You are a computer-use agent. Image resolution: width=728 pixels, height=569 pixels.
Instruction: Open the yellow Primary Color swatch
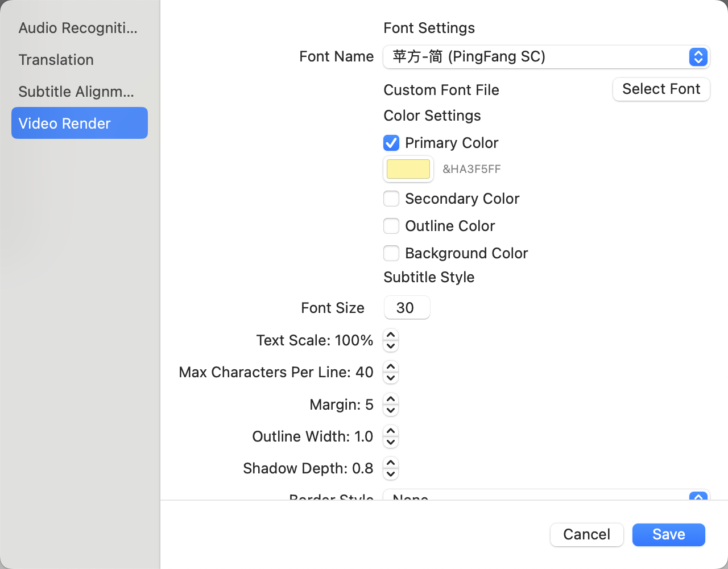(408, 169)
